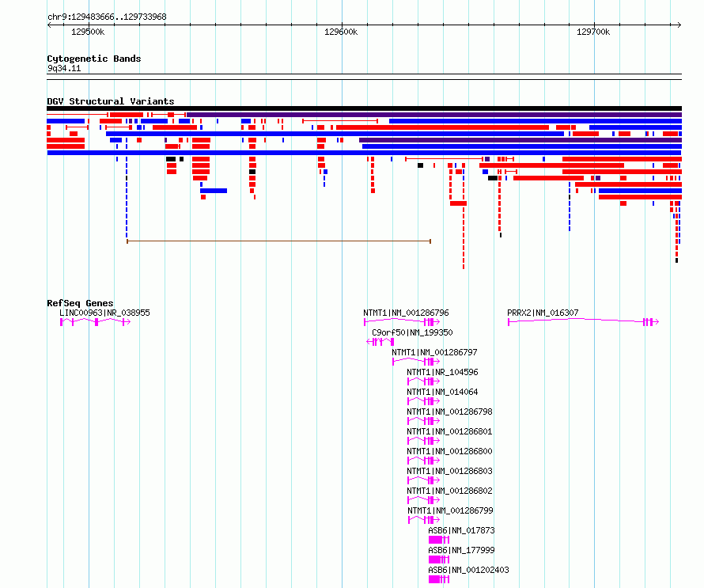This screenshot has height=588, width=704.
Task: Click the NTMT1 NM_001286797 gene model glyph
Action: coord(416,361)
